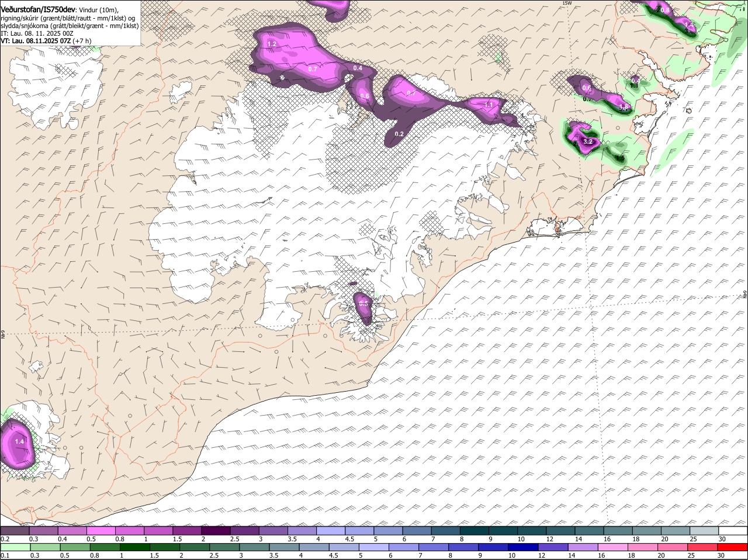Click the IT: Lau. 08. 11. 2025 00Z line

tap(37, 33)
